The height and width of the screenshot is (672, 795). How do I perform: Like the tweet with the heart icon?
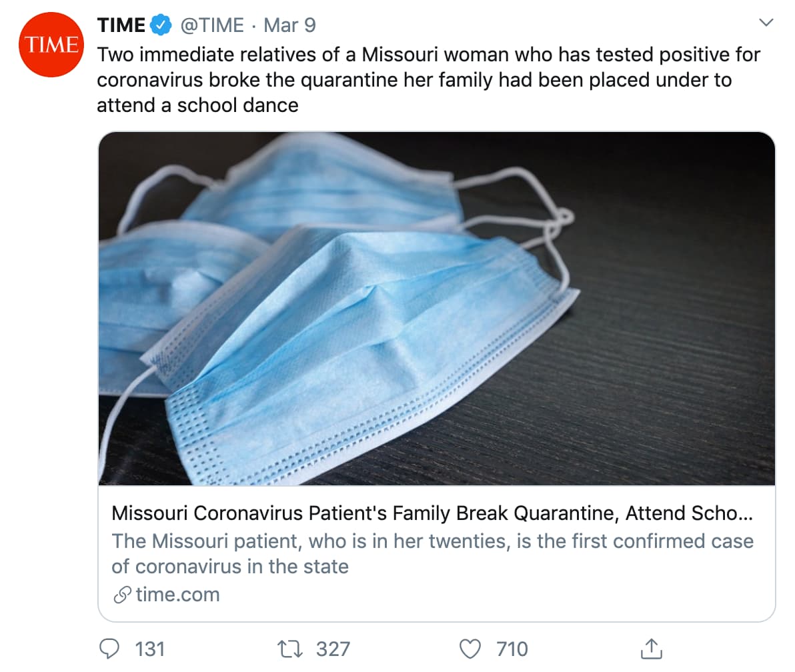tap(471, 648)
